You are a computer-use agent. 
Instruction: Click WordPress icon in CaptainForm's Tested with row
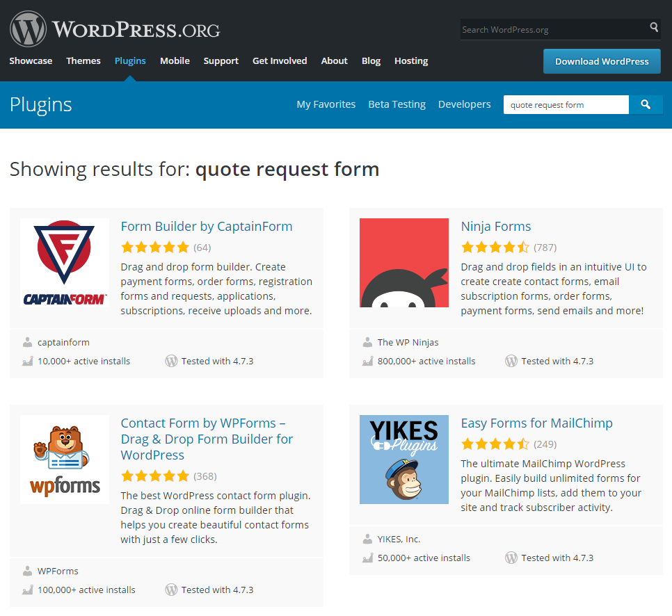171,361
